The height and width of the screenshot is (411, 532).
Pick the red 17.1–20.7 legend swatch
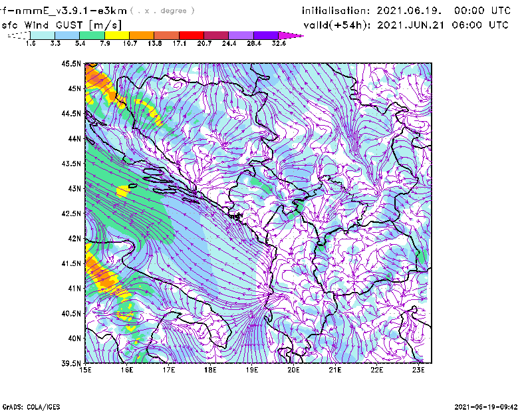(x=192, y=35)
